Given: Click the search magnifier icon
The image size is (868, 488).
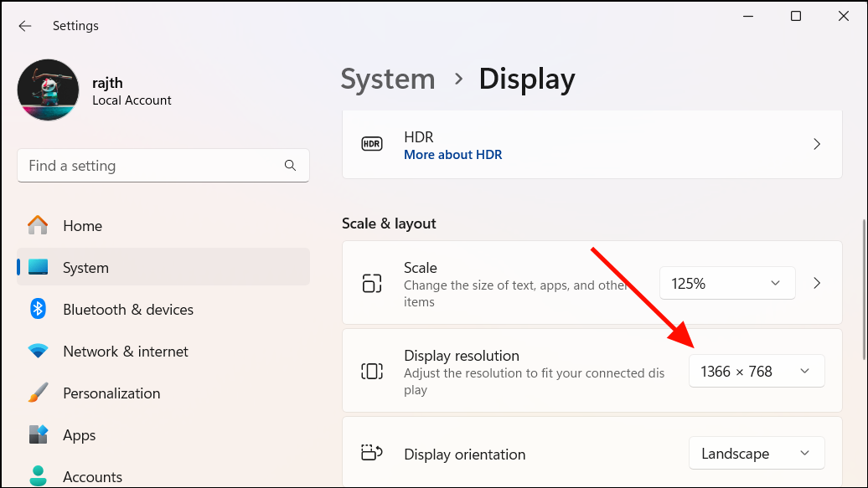Looking at the screenshot, I should tap(290, 166).
